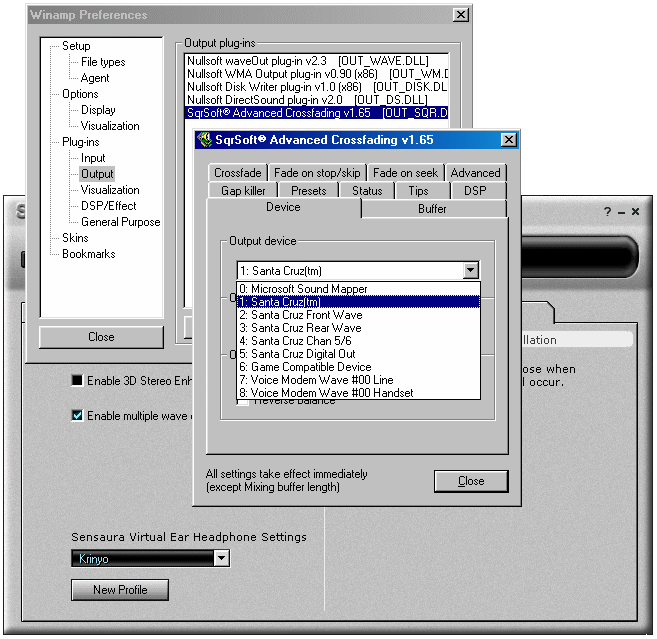
Task: Open Visualization under Options
Action: click(110, 126)
